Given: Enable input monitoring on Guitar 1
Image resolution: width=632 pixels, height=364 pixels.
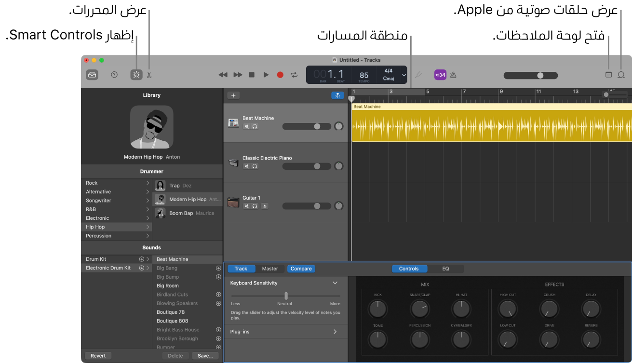Looking at the screenshot, I should [x=265, y=206].
